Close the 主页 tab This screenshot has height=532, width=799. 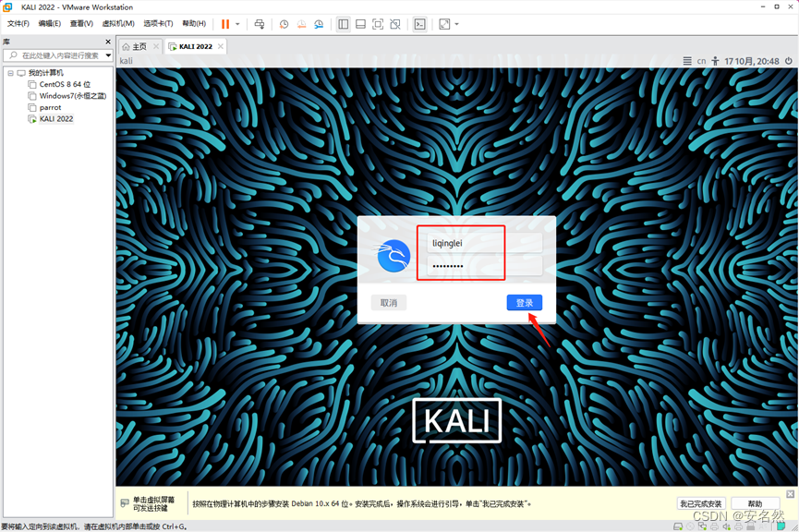(x=156, y=46)
